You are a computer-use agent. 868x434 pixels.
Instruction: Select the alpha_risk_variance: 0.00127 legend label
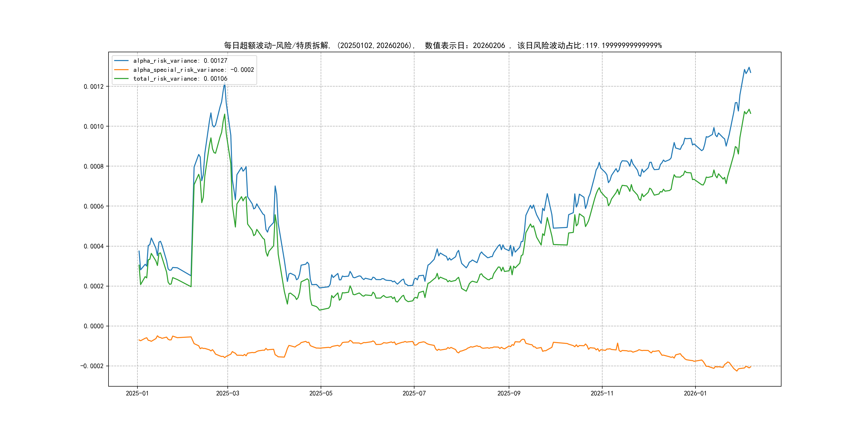[180, 61]
